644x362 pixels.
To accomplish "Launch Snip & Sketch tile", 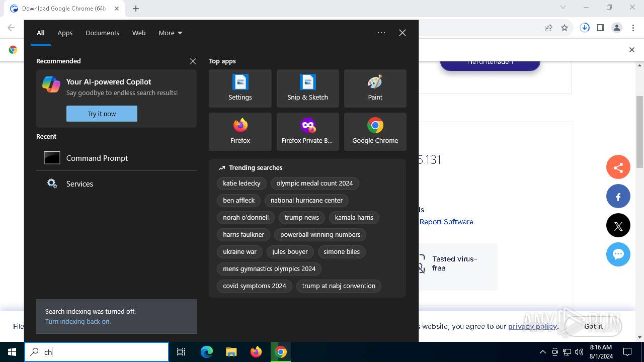I will point(307,88).
